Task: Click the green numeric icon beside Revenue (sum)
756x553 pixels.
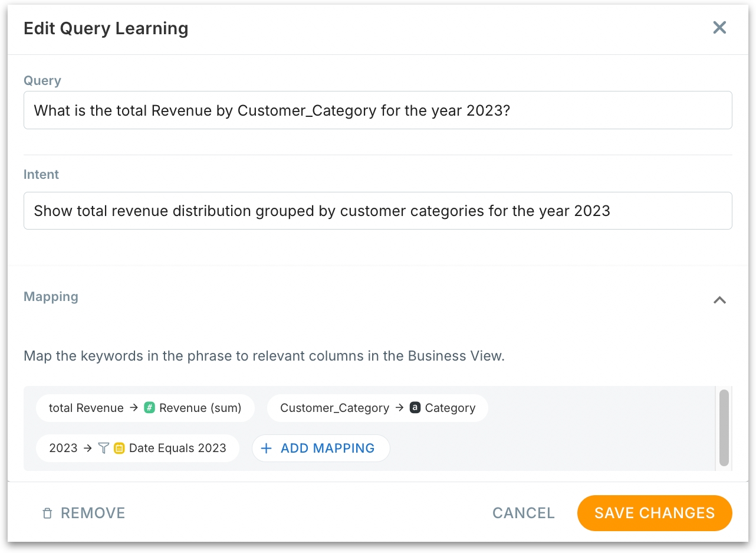Action: point(149,408)
